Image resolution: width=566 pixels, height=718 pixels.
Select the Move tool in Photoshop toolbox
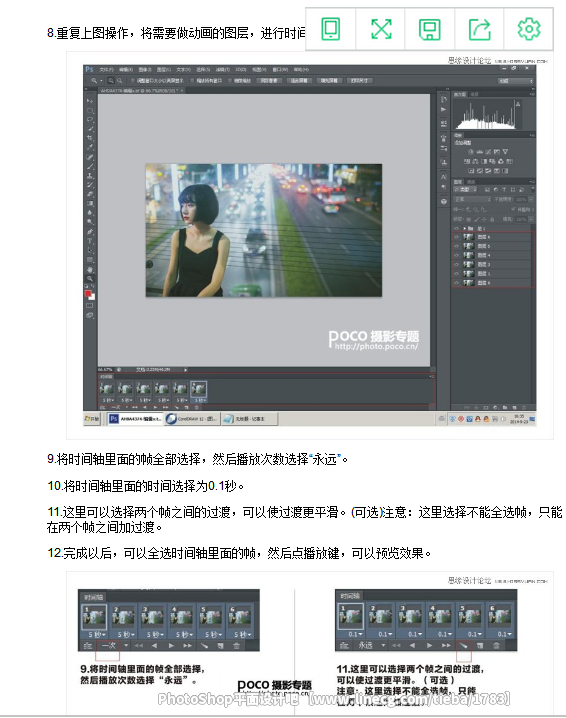click(90, 101)
